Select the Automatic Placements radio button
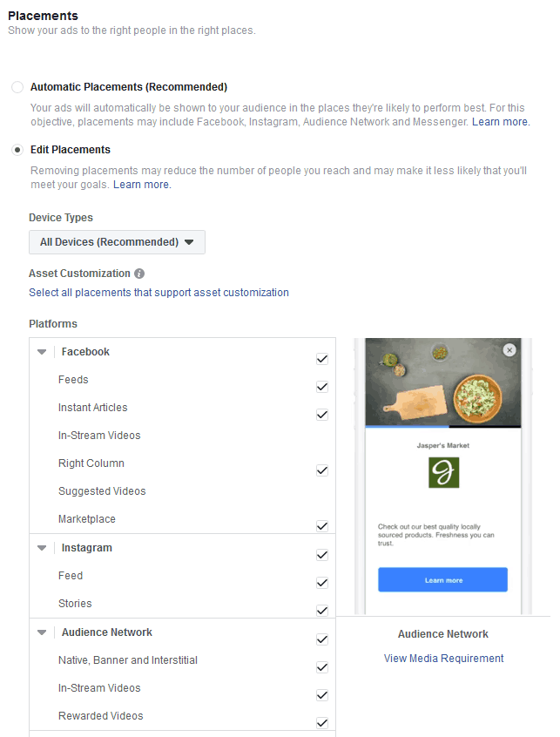The width and height of the screenshot is (560, 737). [17, 87]
